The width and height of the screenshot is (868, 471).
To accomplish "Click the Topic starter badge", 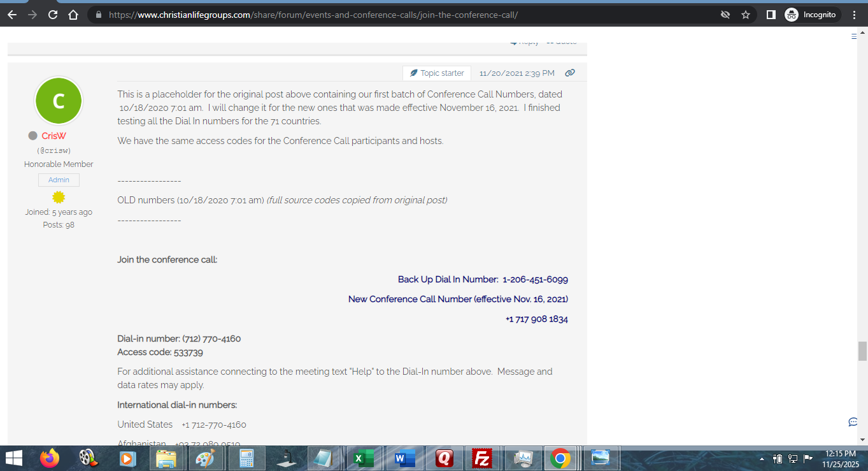I will [x=437, y=73].
